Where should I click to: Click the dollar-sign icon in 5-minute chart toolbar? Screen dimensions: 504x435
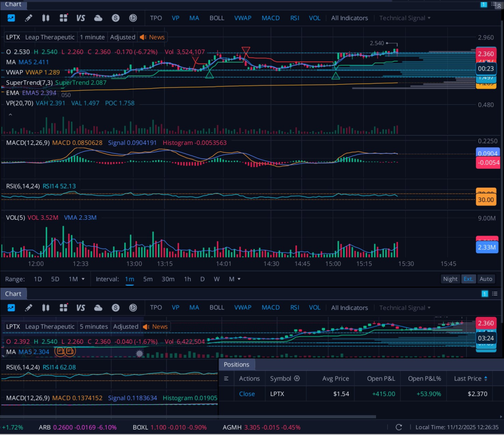click(x=116, y=308)
